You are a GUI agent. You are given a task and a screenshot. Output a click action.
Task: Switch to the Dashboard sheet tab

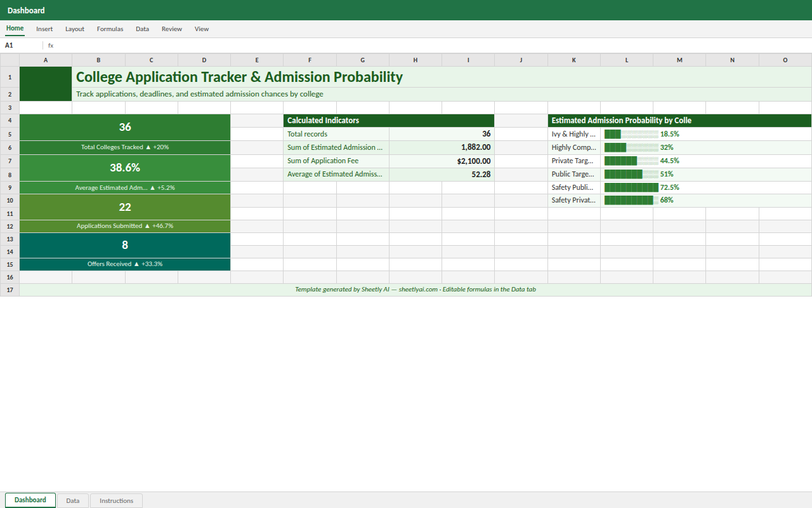coord(30,500)
